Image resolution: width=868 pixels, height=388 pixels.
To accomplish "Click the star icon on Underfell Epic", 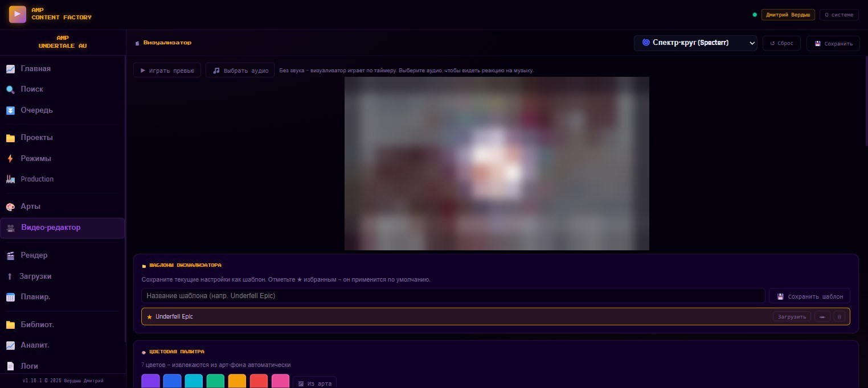I will [x=150, y=317].
